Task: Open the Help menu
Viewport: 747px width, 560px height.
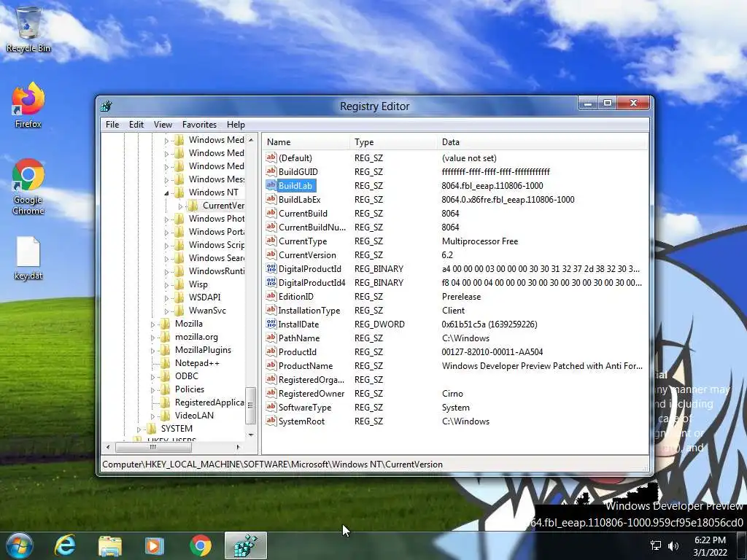Action: 236,124
